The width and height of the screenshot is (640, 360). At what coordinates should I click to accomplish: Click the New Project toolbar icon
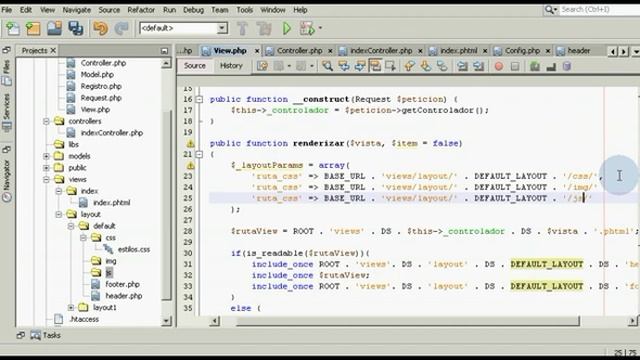(33, 28)
